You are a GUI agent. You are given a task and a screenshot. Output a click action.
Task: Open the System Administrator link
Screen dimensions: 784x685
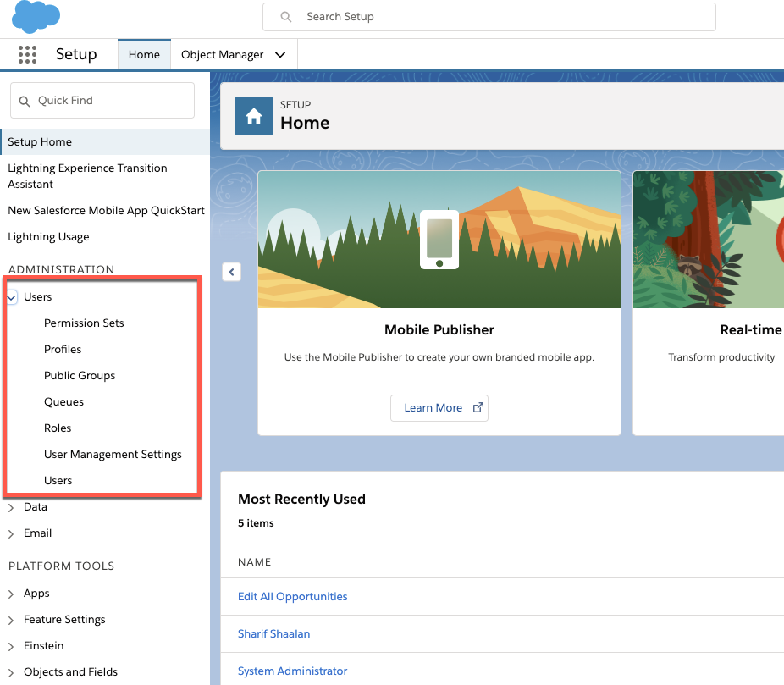point(292,671)
